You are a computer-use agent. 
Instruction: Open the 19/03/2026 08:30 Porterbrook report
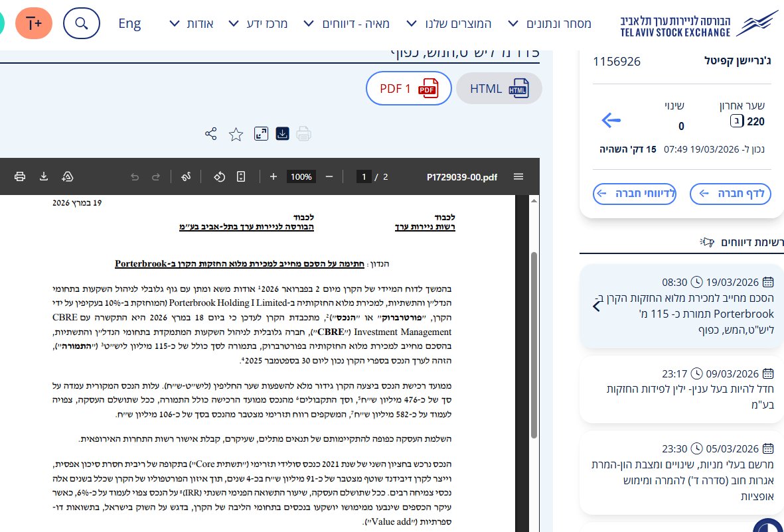coord(682,306)
